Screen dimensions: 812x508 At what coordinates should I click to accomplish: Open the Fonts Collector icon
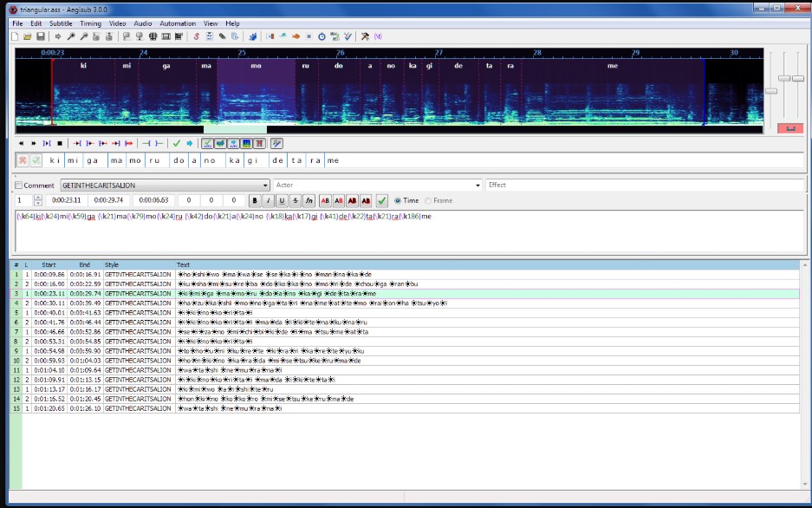235,36
